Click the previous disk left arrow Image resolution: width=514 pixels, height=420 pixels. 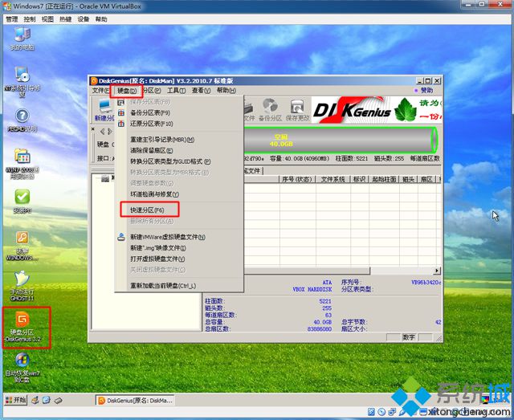pyautogui.click(x=102, y=132)
